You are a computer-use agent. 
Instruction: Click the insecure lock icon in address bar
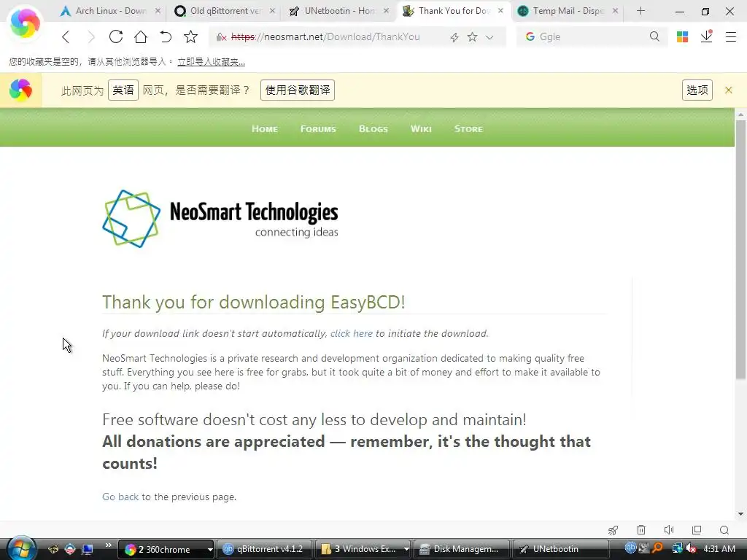pyautogui.click(x=221, y=37)
